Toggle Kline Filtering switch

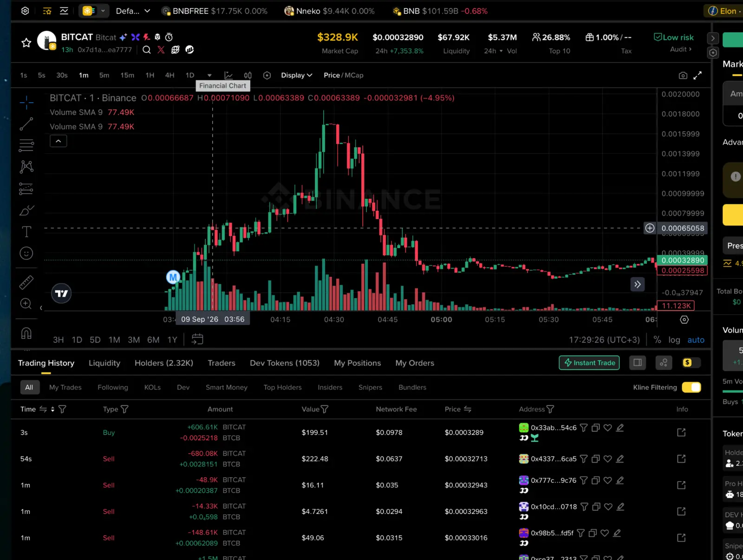click(691, 387)
